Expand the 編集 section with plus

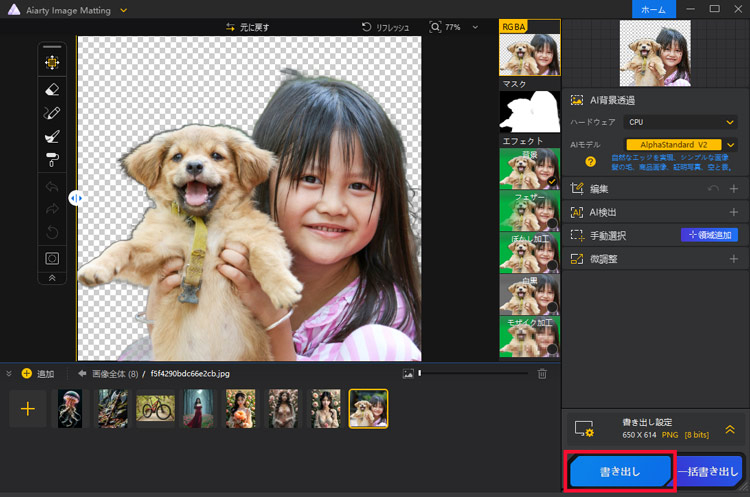734,188
